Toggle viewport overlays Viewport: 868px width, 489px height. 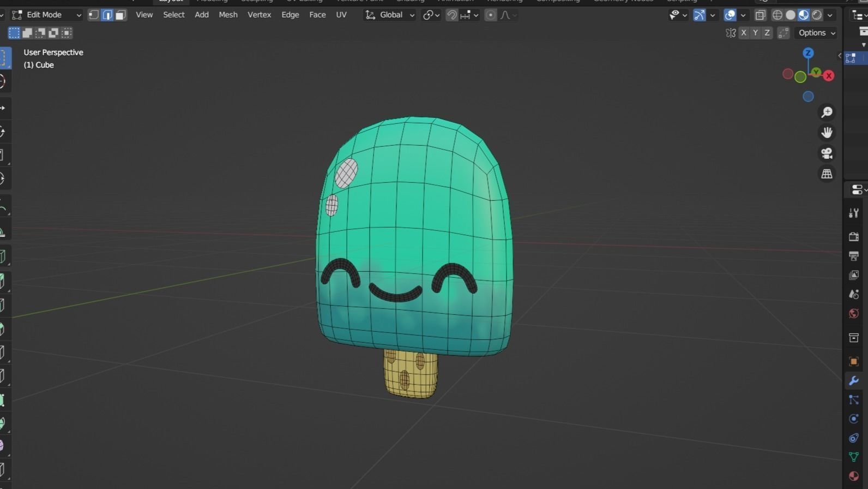click(730, 15)
